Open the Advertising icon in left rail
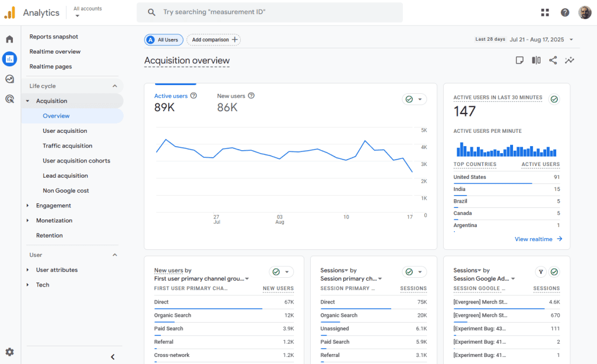This screenshot has width=597, height=364. click(9, 99)
